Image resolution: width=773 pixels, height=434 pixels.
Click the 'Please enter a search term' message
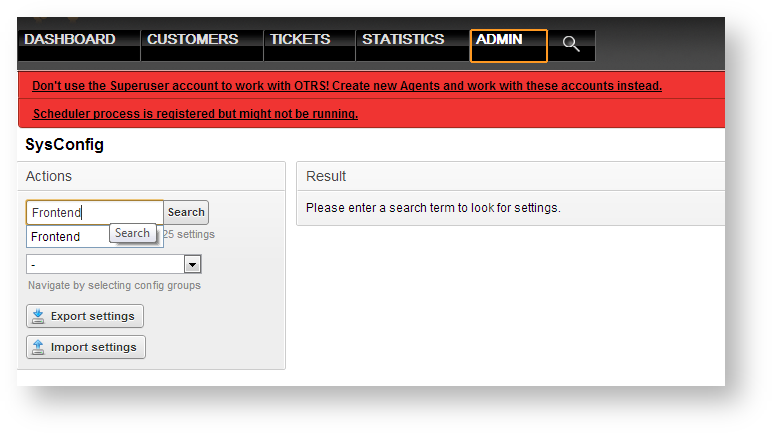click(x=433, y=208)
